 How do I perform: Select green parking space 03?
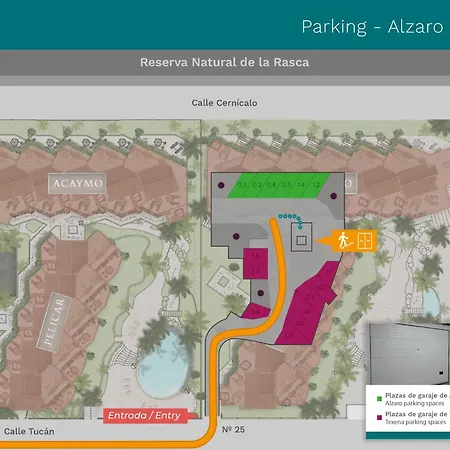(241, 185)
